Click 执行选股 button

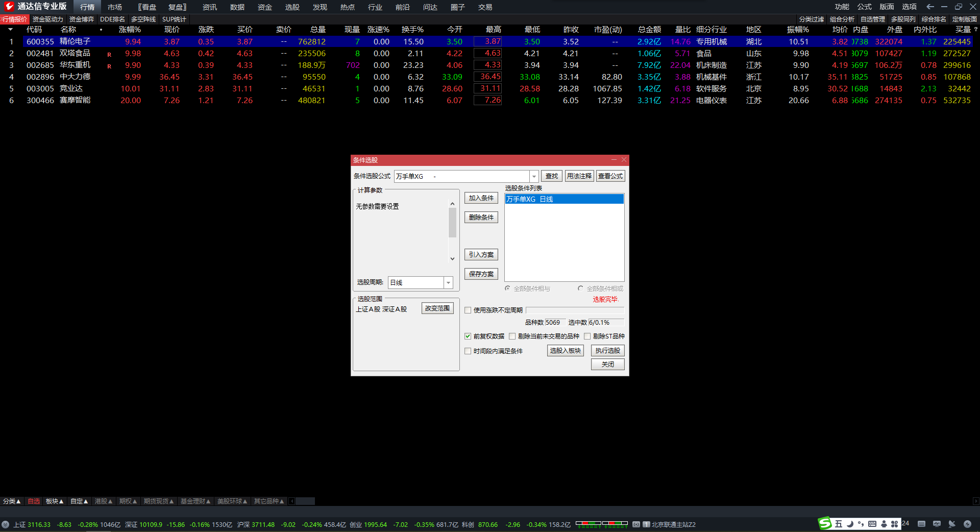tap(608, 351)
